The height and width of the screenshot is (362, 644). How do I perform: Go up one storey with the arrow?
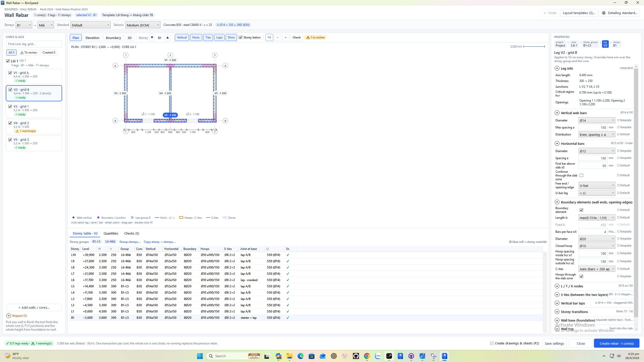[168, 37]
